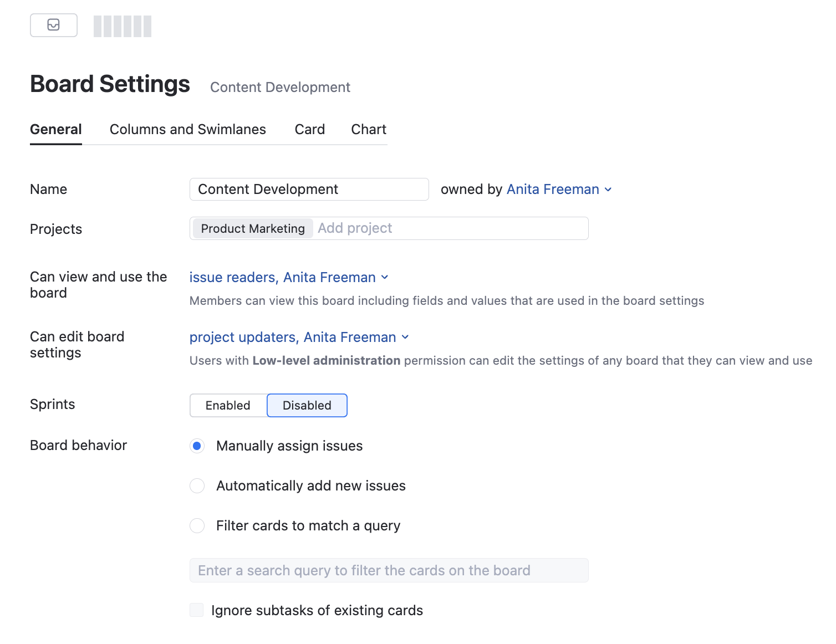Open the board owner Anita Freeman dropdown

(559, 190)
